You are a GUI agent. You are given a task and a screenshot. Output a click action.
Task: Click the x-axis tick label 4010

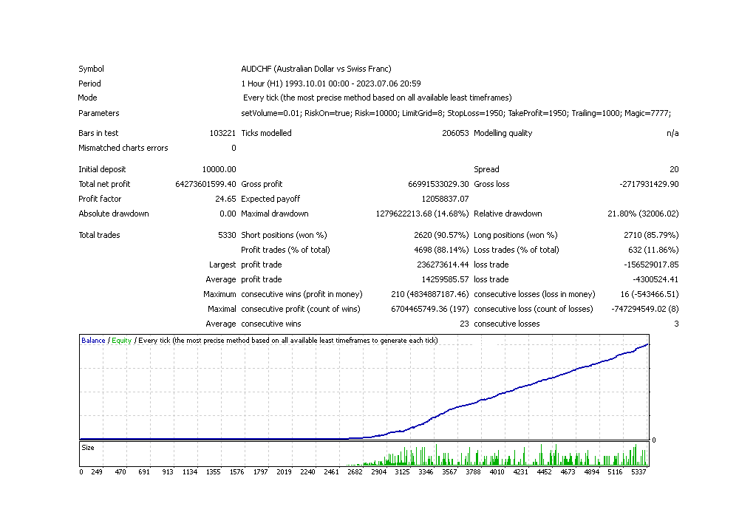tap(497, 472)
